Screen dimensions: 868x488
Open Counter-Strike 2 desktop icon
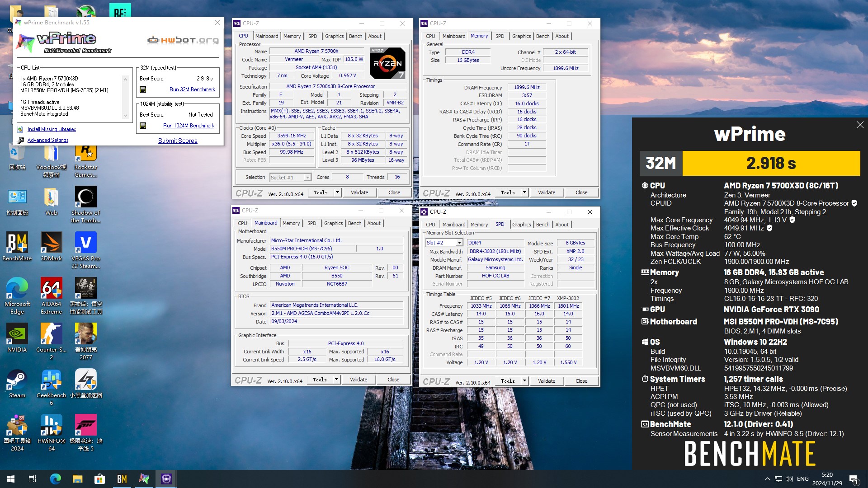point(51,341)
